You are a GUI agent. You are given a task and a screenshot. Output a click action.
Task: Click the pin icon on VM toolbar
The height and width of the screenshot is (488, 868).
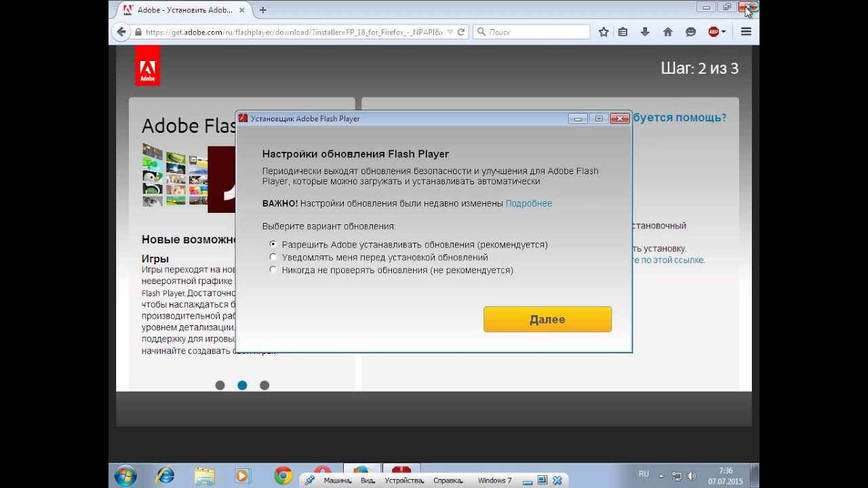point(310,481)
